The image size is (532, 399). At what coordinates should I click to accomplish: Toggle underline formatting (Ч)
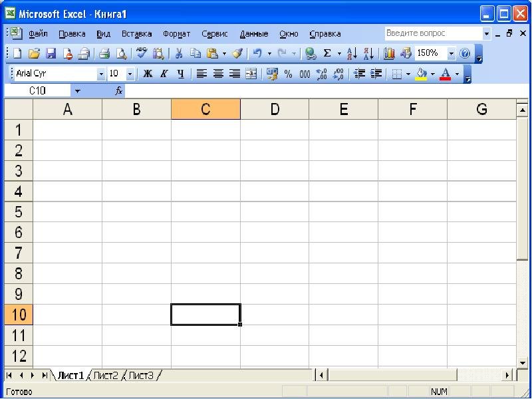pos(180,74)
